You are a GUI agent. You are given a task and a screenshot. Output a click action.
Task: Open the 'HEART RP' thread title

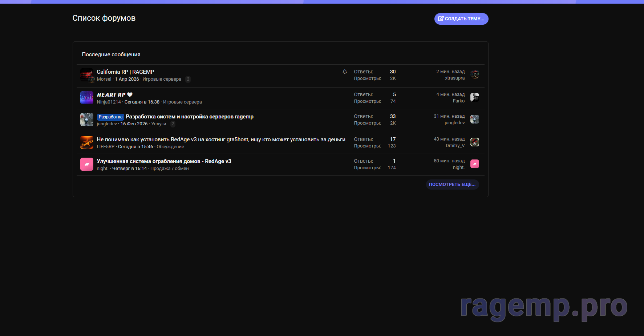point(111,95)
